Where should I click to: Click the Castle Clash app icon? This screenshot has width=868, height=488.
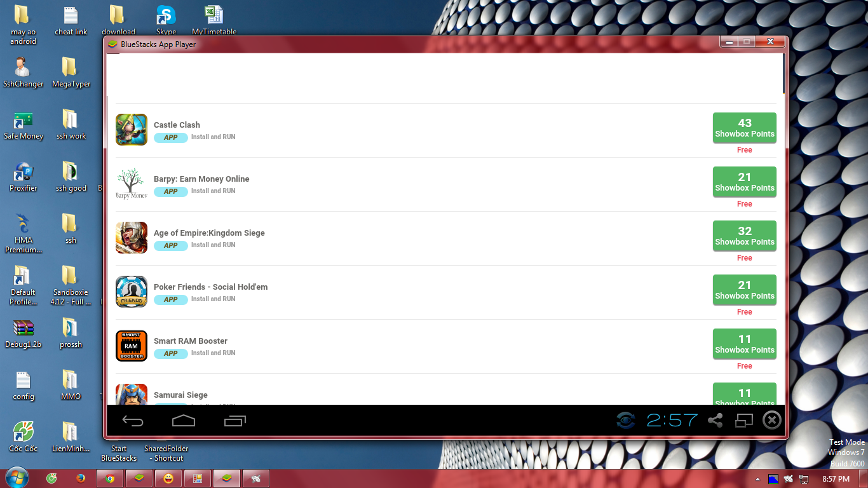click(x=132, y=130)
